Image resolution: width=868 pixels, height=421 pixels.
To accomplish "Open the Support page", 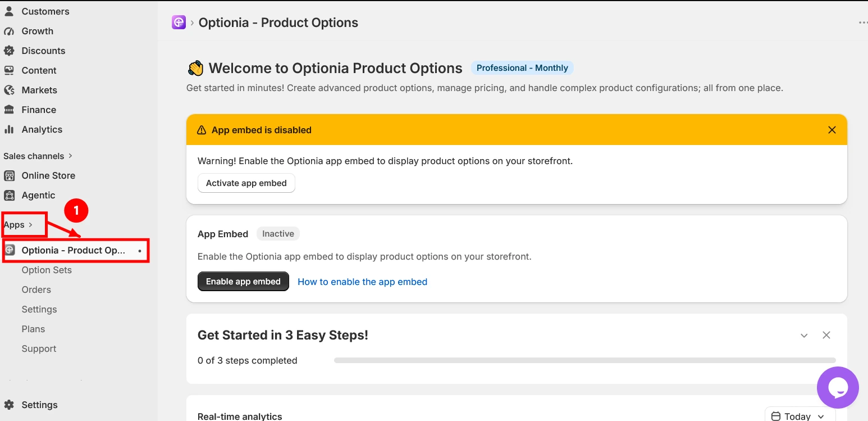I will pos(39,348).
